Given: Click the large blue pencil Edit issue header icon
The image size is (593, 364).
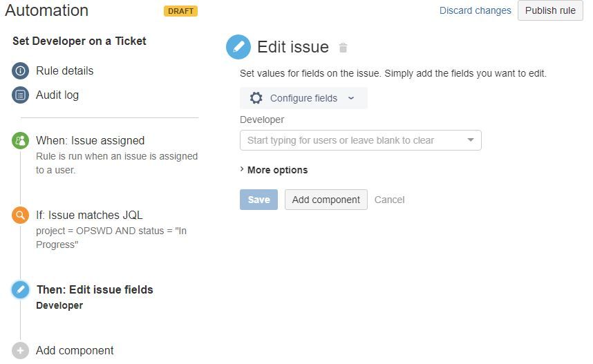Looking at the screenshot, I should (x=238, y=47).
